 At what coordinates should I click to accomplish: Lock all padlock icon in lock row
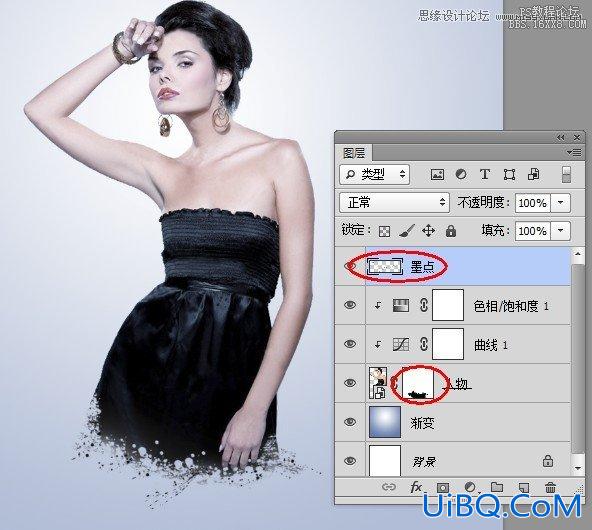pos(451,231)
